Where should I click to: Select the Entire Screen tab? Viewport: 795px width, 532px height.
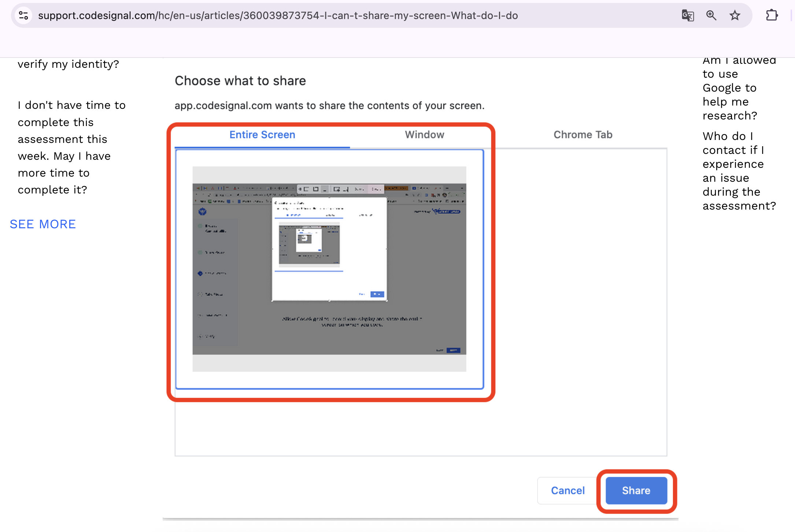tap(262, 135)
